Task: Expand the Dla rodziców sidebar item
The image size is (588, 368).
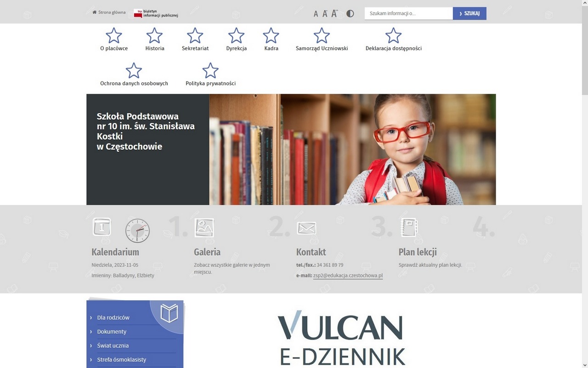Action: 113,317
